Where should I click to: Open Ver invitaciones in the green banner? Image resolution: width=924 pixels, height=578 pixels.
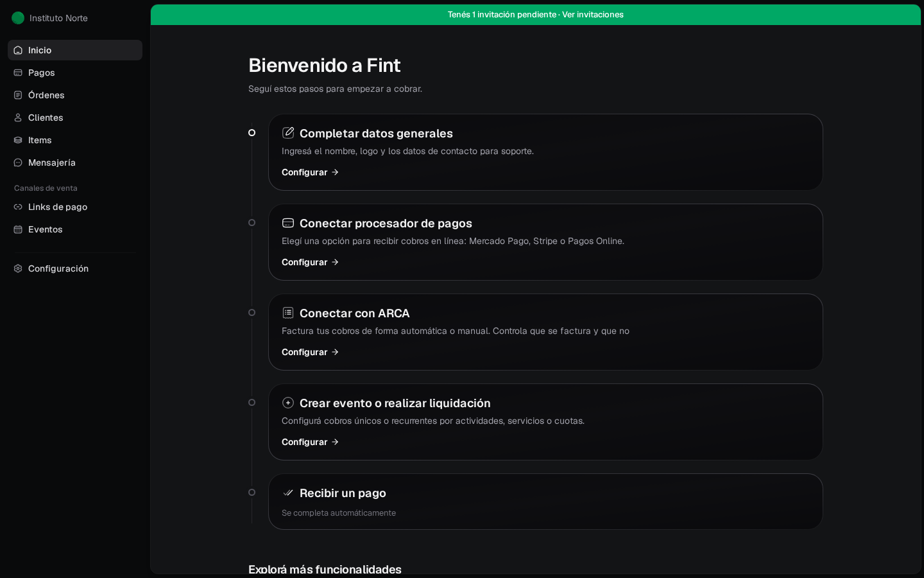tap(593, 15)
